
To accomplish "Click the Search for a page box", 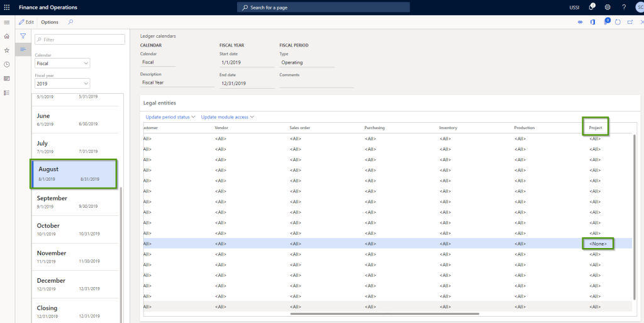I will [x=324, y=7].
